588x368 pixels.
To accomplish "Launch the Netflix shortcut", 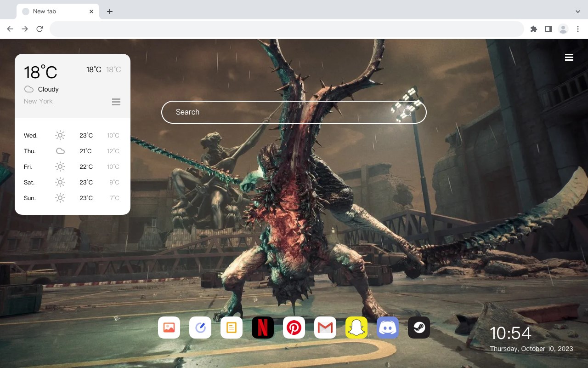I will [x=263, y=328].
